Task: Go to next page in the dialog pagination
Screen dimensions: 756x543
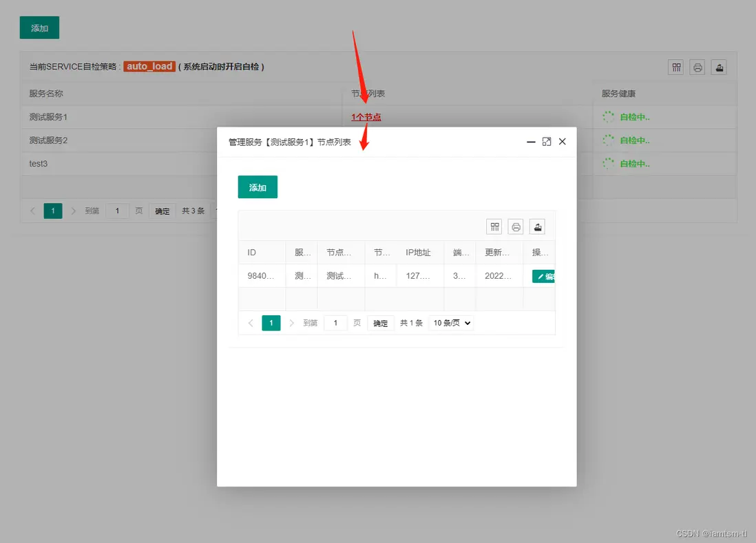Action: point(291,323)
